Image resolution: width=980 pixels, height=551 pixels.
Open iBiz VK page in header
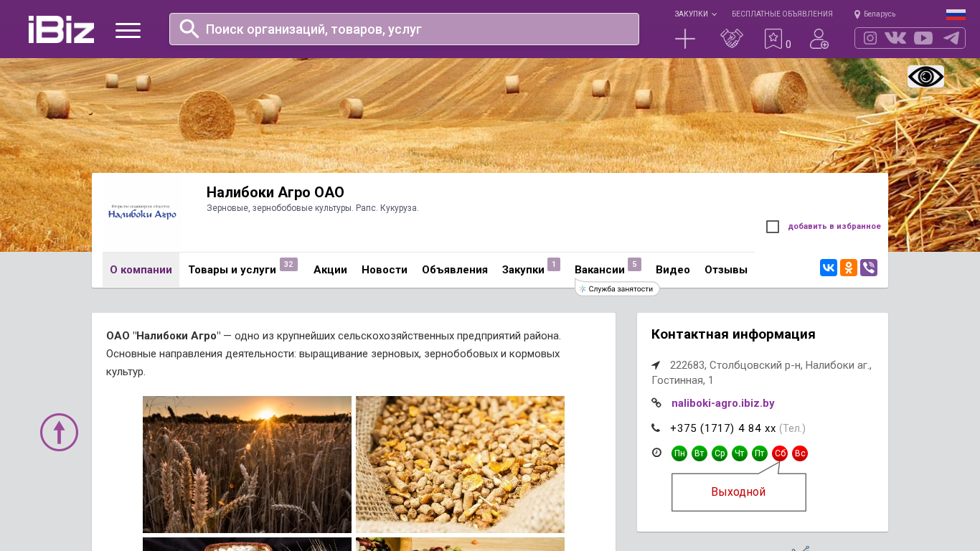coord(895,38)
